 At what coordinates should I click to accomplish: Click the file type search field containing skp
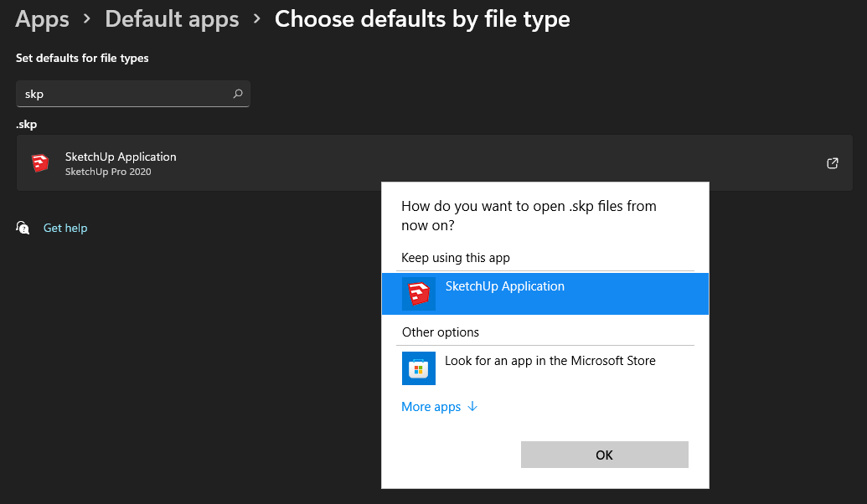point(126,94)
